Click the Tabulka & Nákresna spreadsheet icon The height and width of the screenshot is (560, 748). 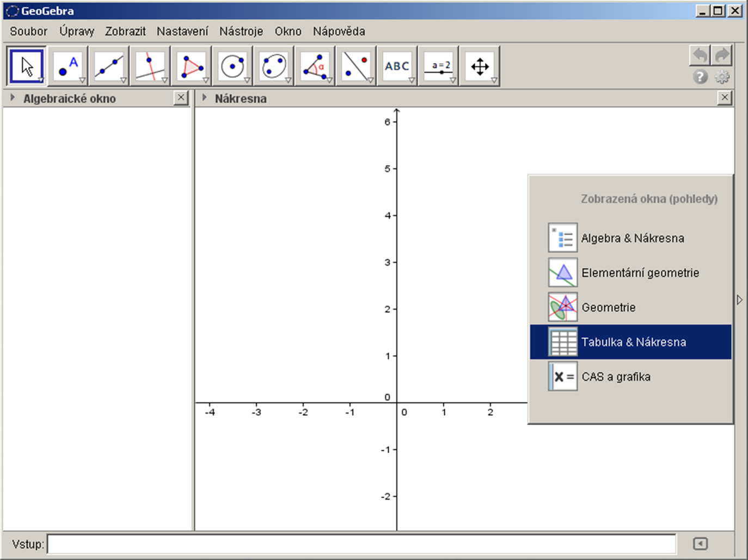(x=562, y=342)
